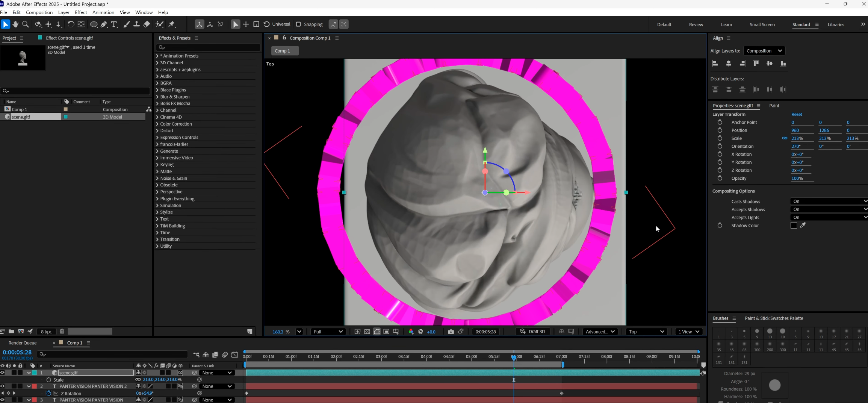This screenshot has width=868, height=403.
Task: Click the Position stopwatch icon
Action: (x=720, y=130)
